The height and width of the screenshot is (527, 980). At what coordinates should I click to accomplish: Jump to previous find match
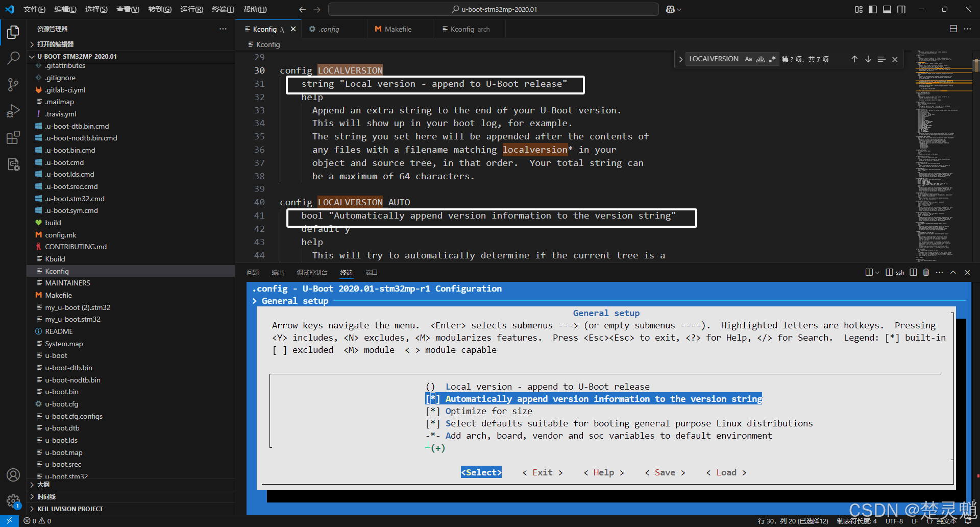pos(854,59)
